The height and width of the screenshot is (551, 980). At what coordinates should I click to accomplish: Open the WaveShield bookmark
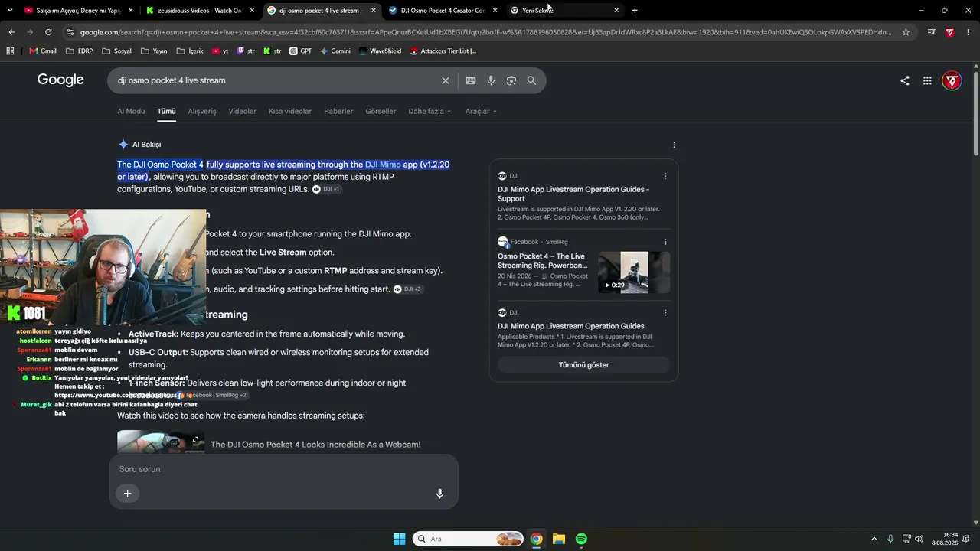point(380,51)
